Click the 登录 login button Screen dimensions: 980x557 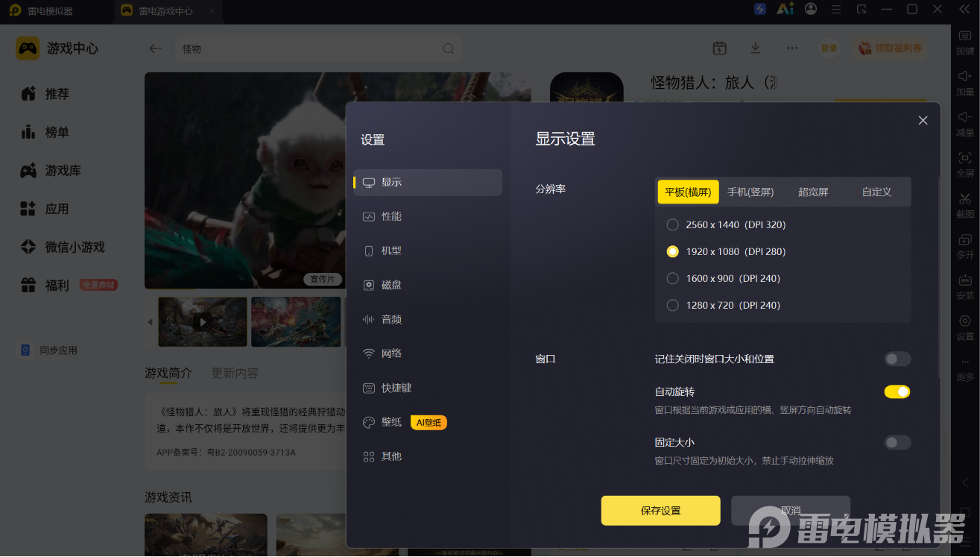(829, 48)
